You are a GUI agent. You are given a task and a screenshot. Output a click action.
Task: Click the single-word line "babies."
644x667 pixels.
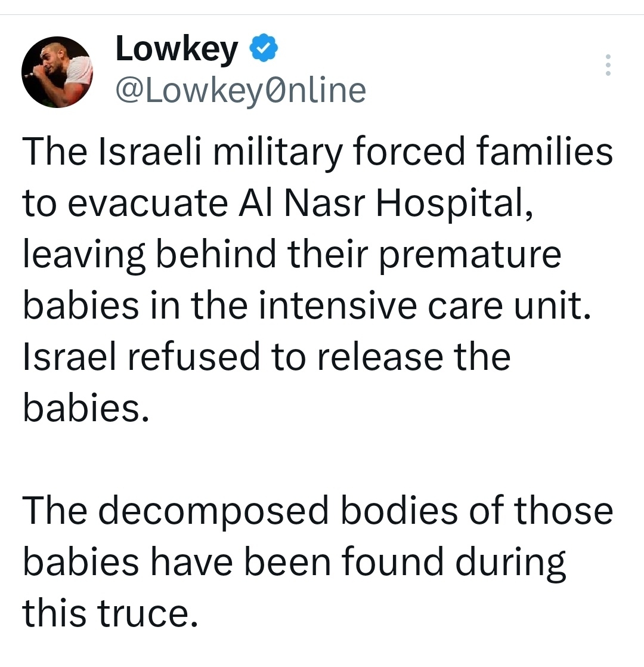tap(84, 409)
